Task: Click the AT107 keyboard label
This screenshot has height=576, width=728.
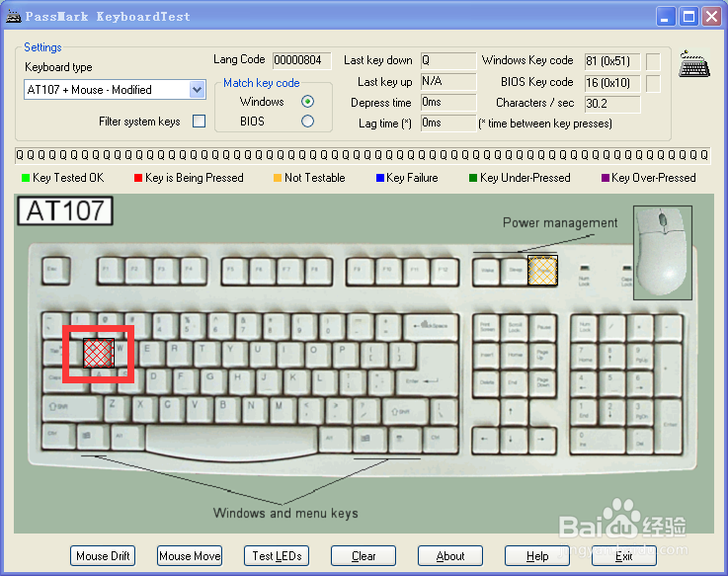Action: click(x=65, y=210)
